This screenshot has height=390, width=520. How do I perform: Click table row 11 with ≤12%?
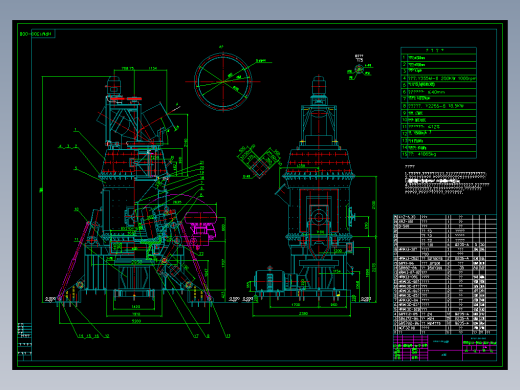439,127
